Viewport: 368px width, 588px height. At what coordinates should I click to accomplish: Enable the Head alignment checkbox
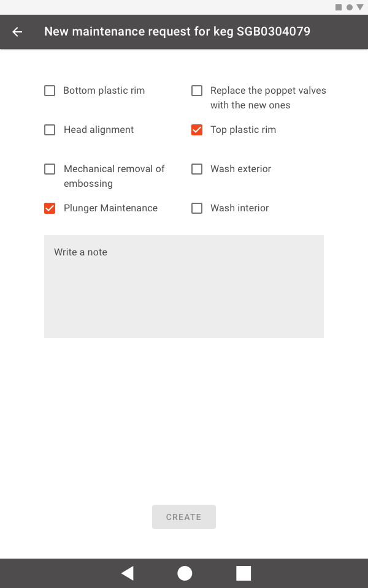50,130
